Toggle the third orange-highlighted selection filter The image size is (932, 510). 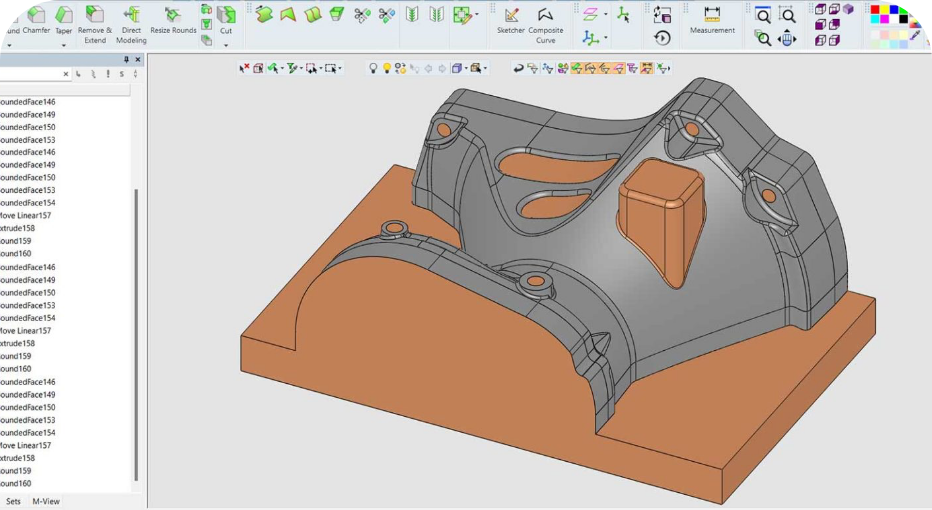coord(604,68)
